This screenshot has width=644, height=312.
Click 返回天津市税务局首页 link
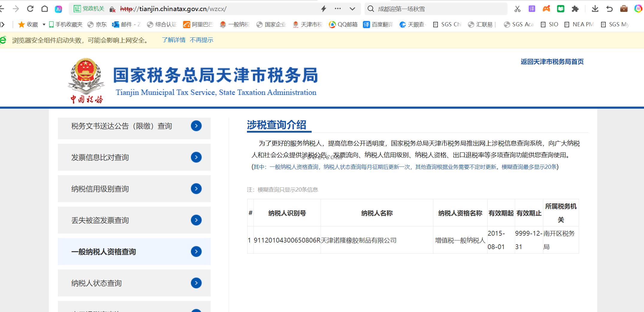[x=552, y=62]
